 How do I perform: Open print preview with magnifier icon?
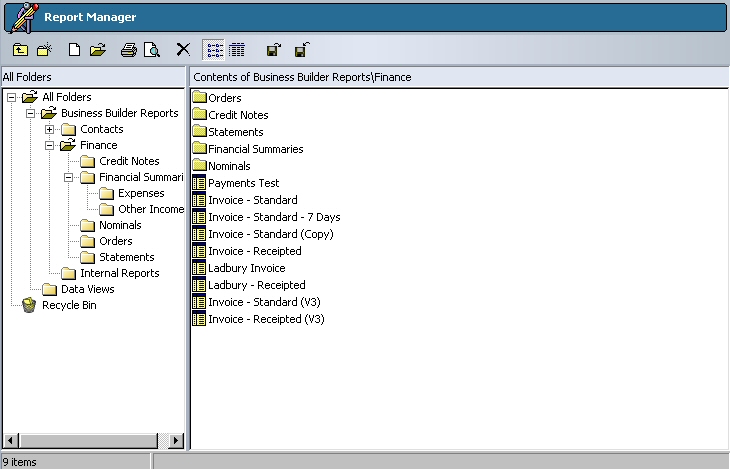[x=152, y=49]
